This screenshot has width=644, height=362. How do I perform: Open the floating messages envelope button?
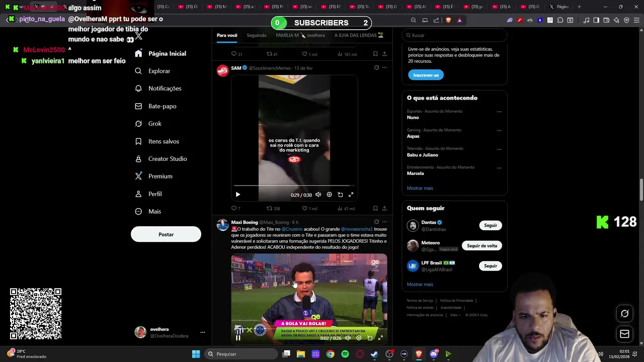pyautogui.click(x=624, y=333)
